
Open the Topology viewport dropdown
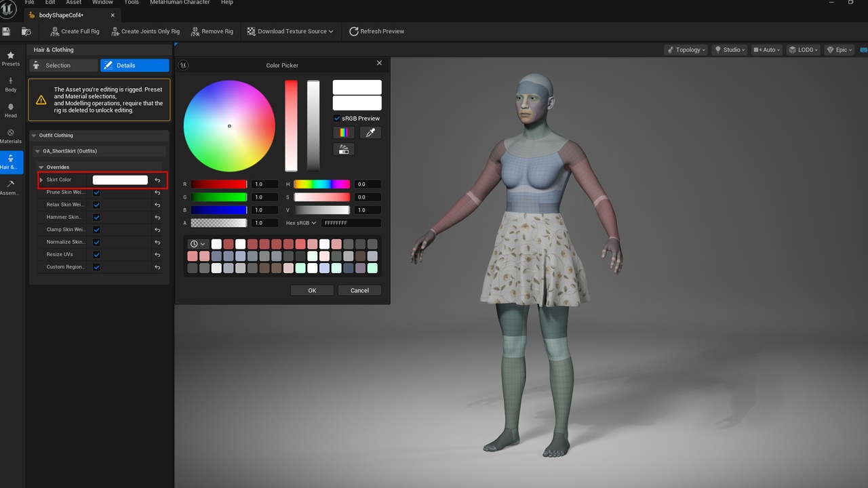(x=686, y=49)
